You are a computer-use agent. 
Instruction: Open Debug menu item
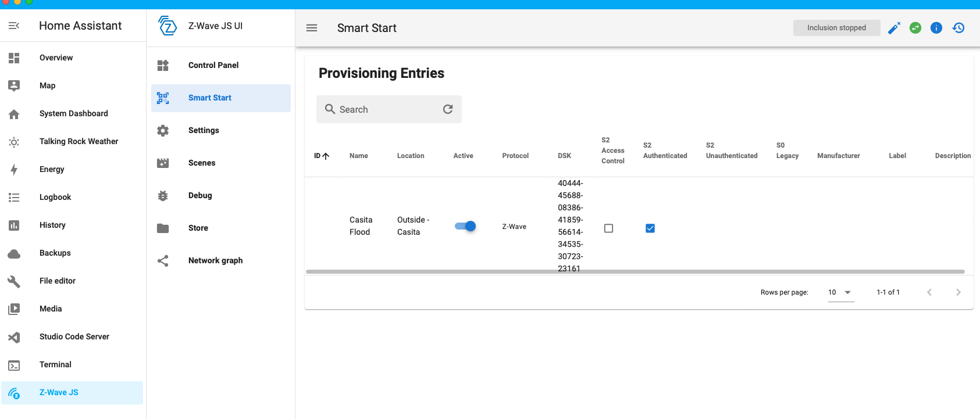pos(221,196)
